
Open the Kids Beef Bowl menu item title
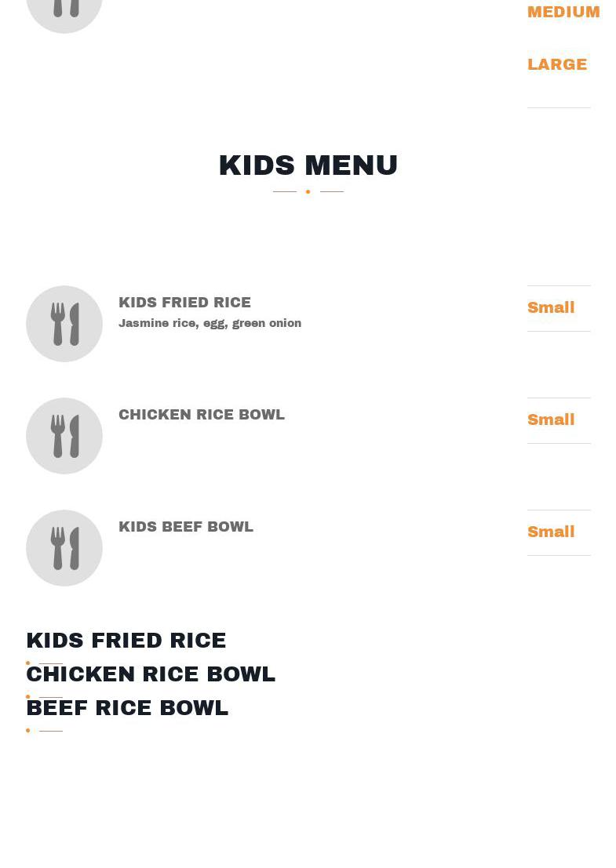[186, 527]
